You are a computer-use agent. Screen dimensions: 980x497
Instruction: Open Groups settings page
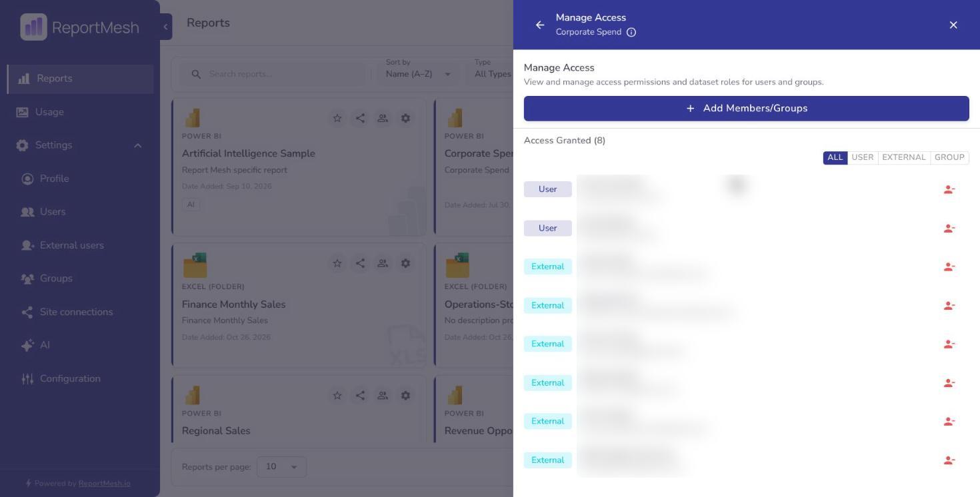pyautogui.click(x=81, y=278)
